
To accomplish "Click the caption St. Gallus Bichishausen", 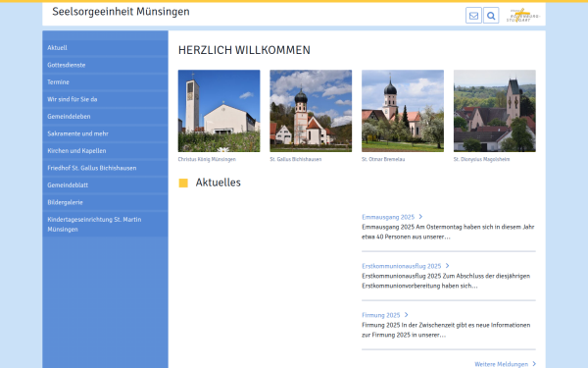I will 296,159.
